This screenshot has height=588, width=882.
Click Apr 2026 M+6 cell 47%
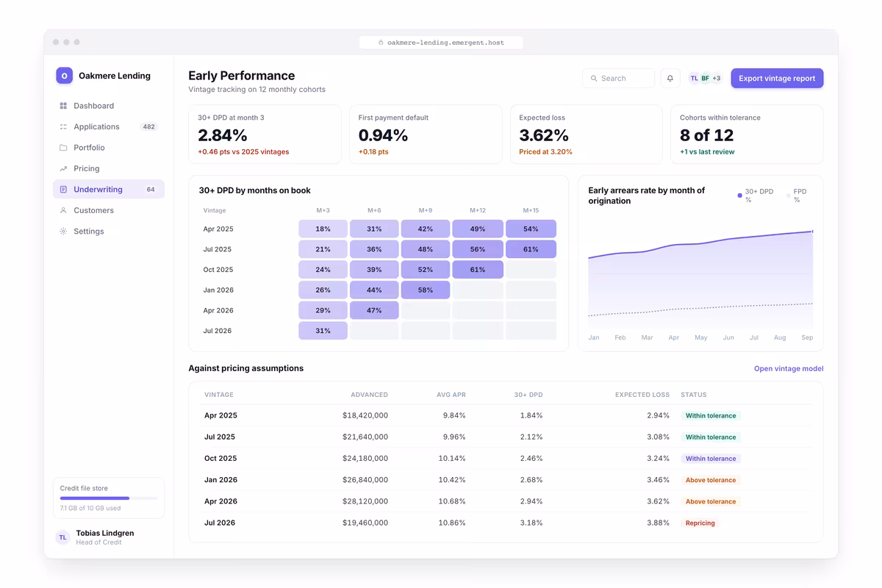click(x=374, y=310)
